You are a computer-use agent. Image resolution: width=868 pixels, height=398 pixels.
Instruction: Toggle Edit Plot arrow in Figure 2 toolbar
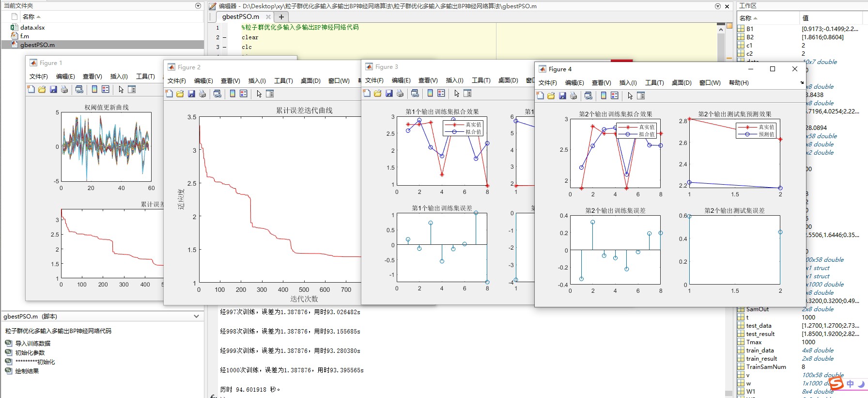[x=259, y=94]
